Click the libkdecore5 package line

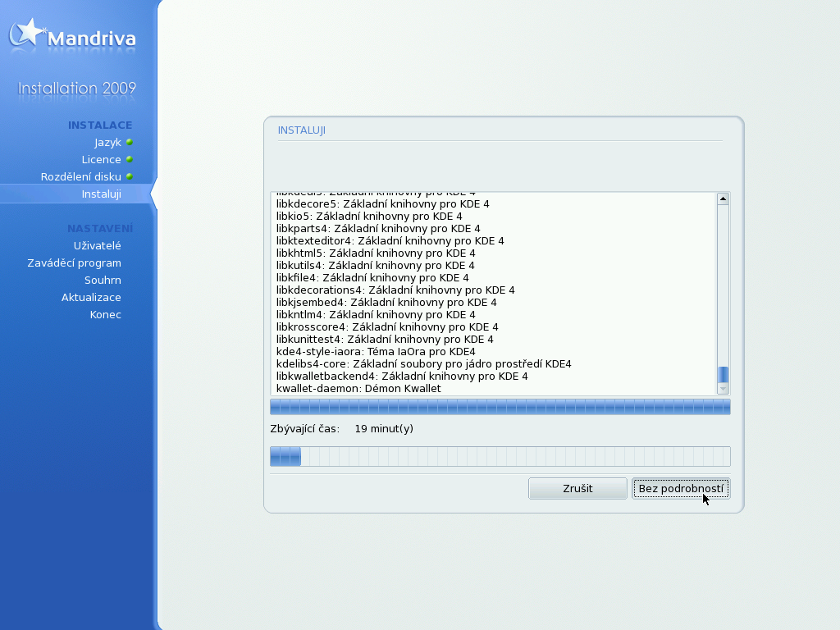point(382,204)
